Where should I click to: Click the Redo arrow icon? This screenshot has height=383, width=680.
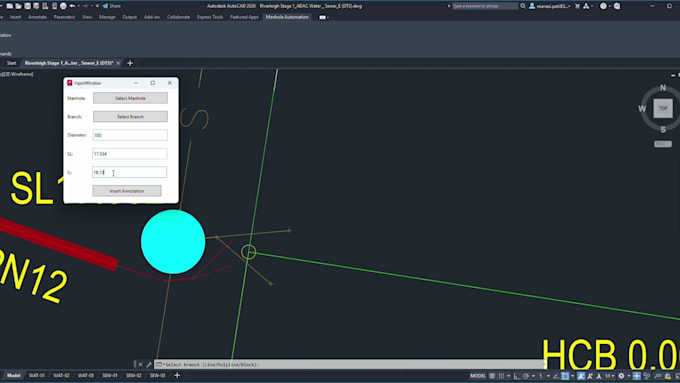85,6
